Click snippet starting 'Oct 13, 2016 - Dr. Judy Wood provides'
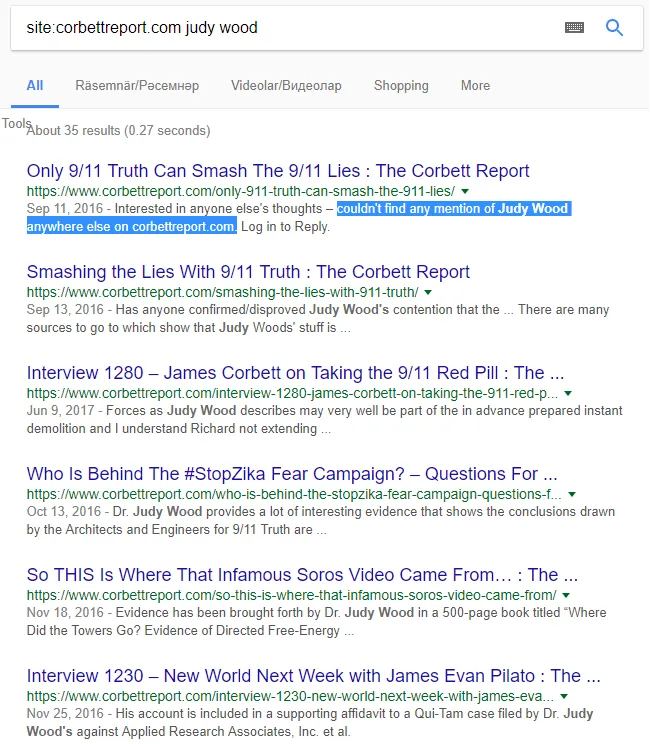This screenshot has width=650, height=744. [321, 521]
